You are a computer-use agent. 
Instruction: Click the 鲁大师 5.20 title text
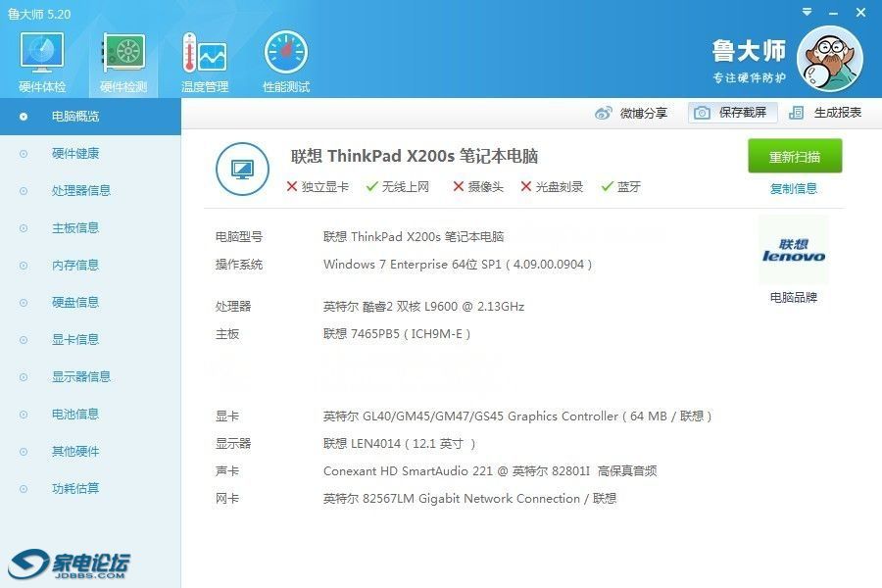click(39, 14)
